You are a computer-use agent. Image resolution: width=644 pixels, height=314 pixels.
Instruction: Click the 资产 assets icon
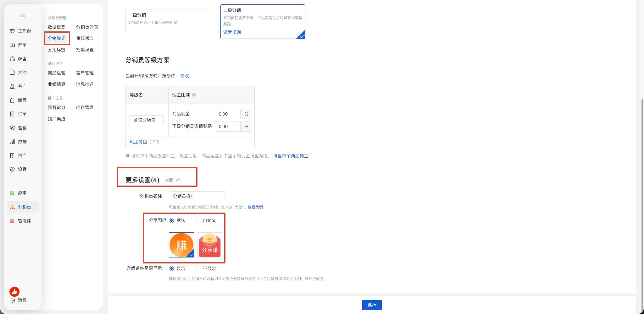tap(12, 155)
